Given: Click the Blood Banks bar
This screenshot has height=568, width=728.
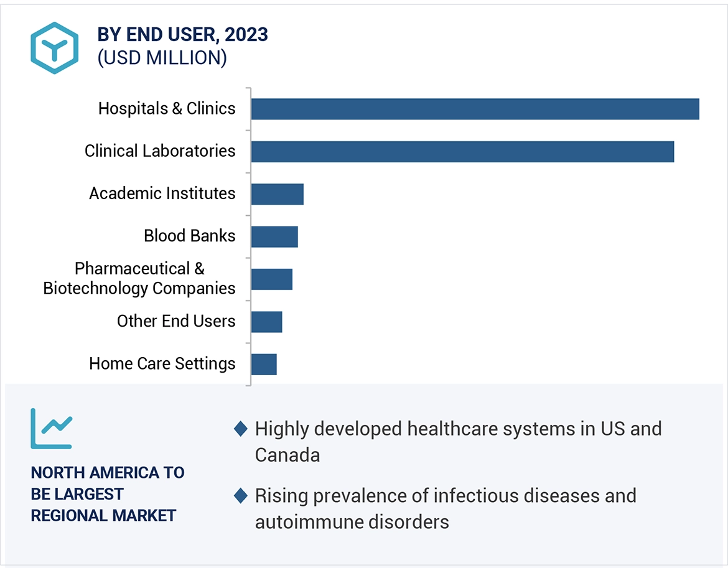Looking at the screenshot, I should [x=274, y=236].
